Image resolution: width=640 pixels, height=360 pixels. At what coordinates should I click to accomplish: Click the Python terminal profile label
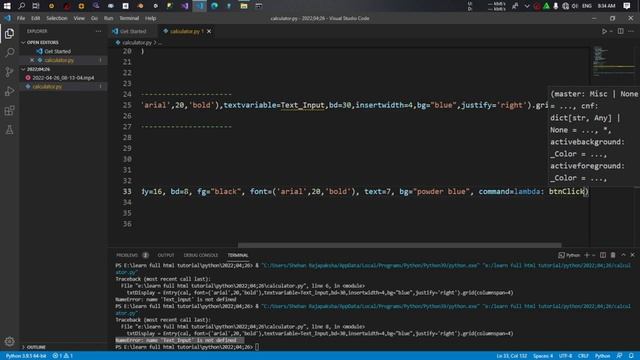point(569,255)
